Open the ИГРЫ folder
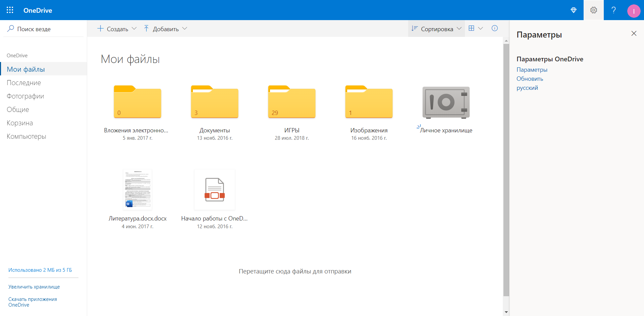The height and width of the screenshot is (316, 644). (x=292, y=102)
